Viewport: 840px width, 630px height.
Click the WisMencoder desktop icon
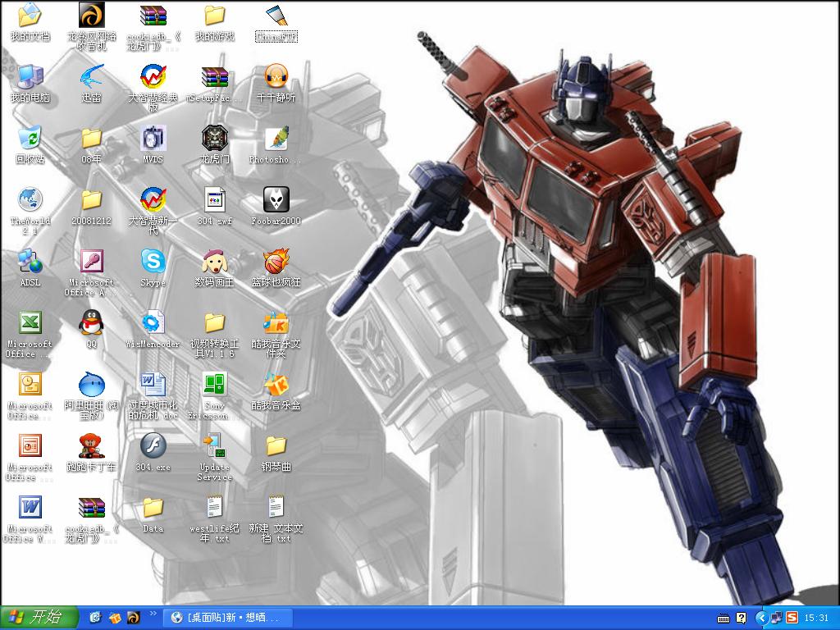tap(153, 323)
